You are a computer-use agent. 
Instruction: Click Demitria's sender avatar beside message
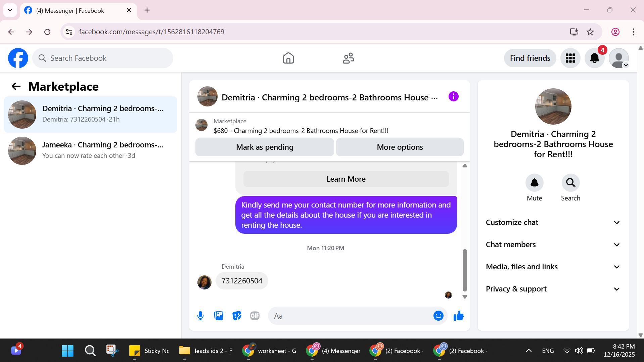[204, 282]
